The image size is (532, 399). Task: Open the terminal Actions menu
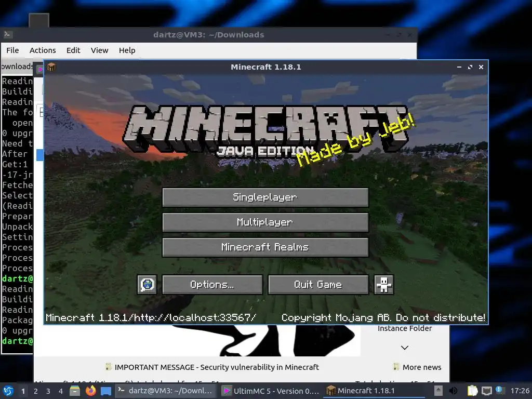pyautogui.click(x=43, y=50)
